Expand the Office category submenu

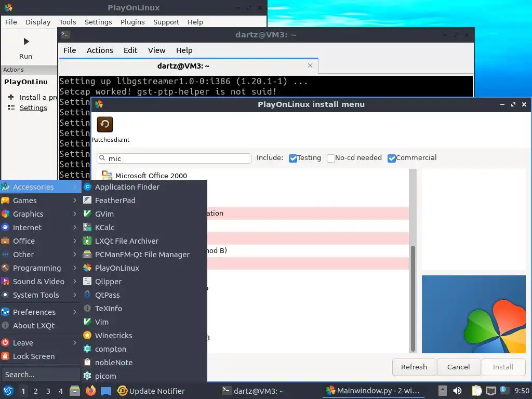pos(40,241)
